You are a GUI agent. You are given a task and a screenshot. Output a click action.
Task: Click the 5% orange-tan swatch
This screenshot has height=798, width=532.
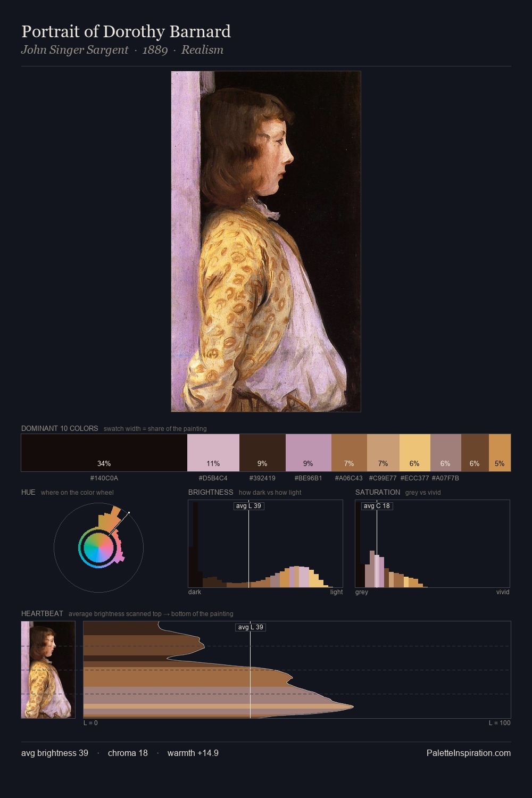tap(500, 453)
